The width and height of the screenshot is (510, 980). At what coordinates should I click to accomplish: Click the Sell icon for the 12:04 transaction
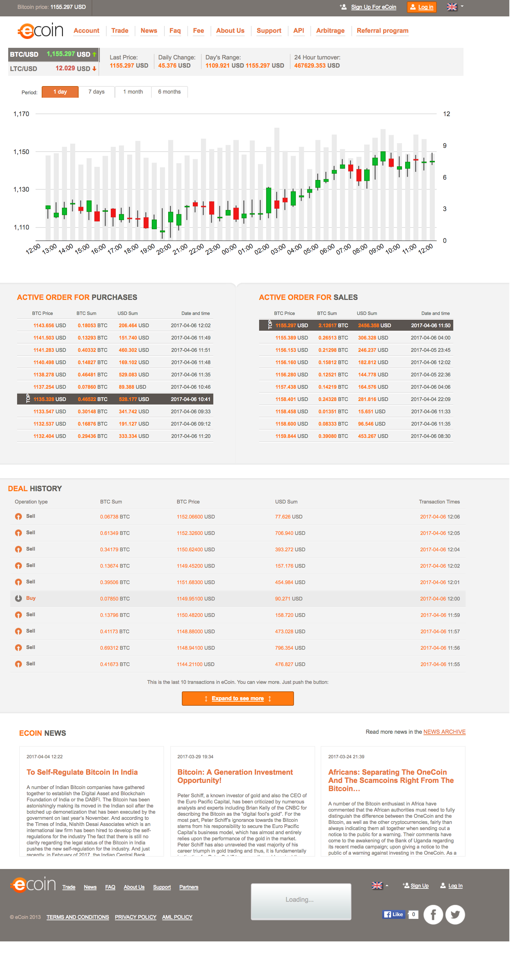coord(18,549)
